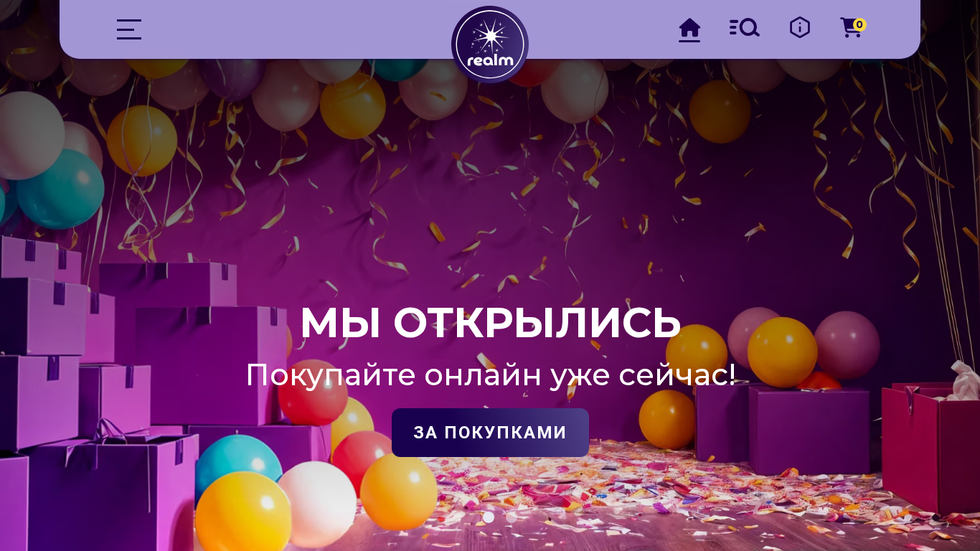The height and width of the screenshot is (551, 980).
Task: Select the first carousel slide dot
Action: click(x=489, y=517)
